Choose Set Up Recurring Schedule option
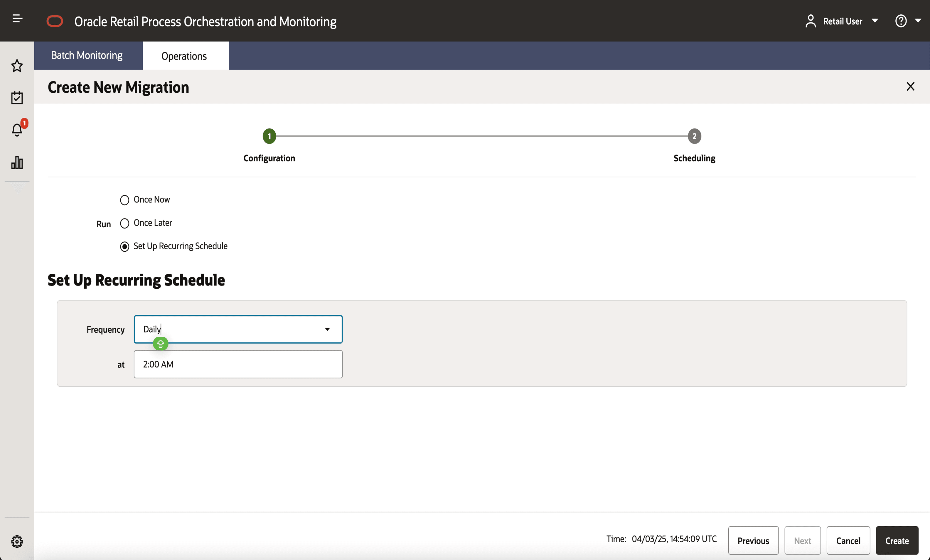The width and height of the screenshot is (930, 560). [124, 247]
